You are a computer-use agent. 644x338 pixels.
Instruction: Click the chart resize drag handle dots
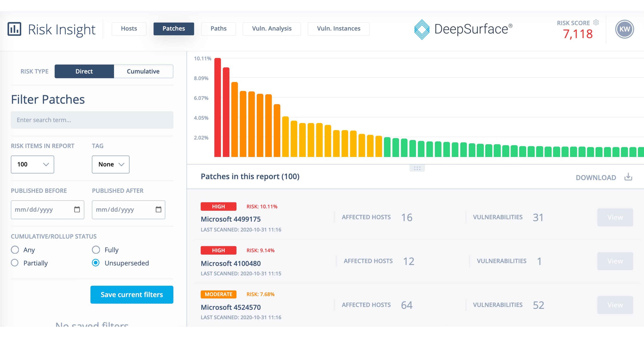417,168
